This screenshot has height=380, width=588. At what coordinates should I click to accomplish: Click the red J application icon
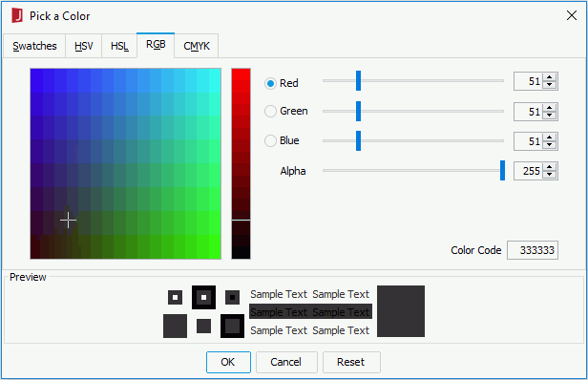coord(17,16)
